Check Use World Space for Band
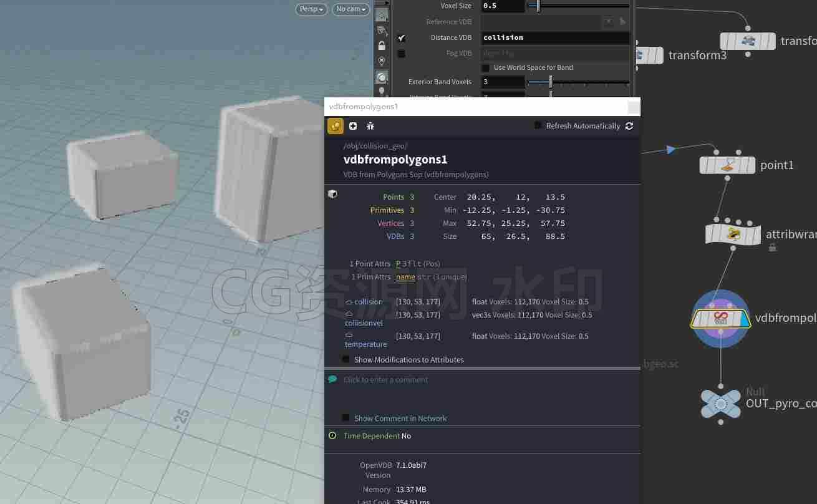 click(x=486, y=67)
